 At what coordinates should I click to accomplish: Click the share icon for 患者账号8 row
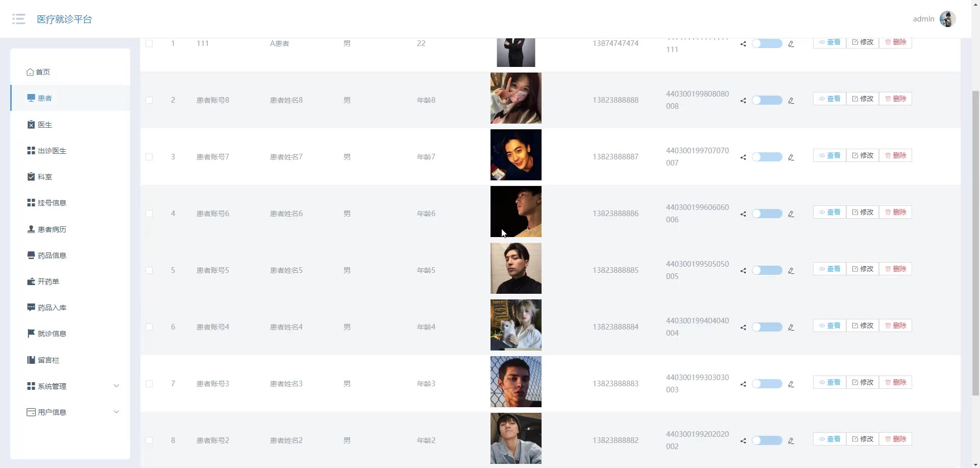743,101
